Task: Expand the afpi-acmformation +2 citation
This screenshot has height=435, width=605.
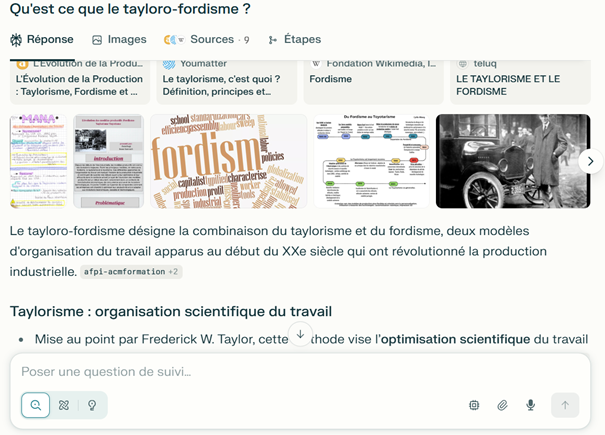Action: (131, 271)
